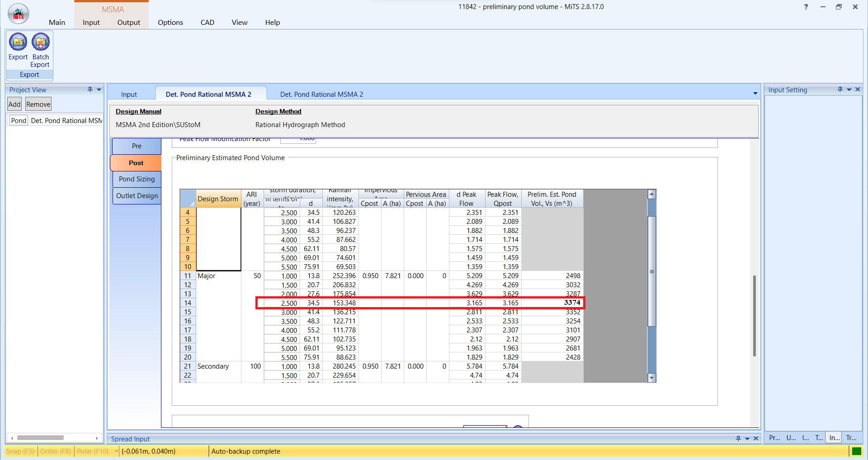
Task: Open the Main ribbon tab
Action: click(57, 22)
